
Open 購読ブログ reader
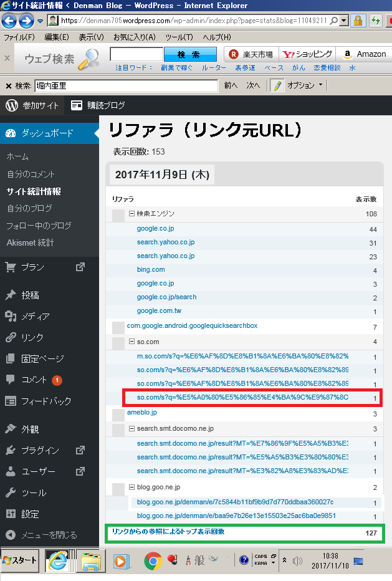pyautogui.click(x=98, y=105)
